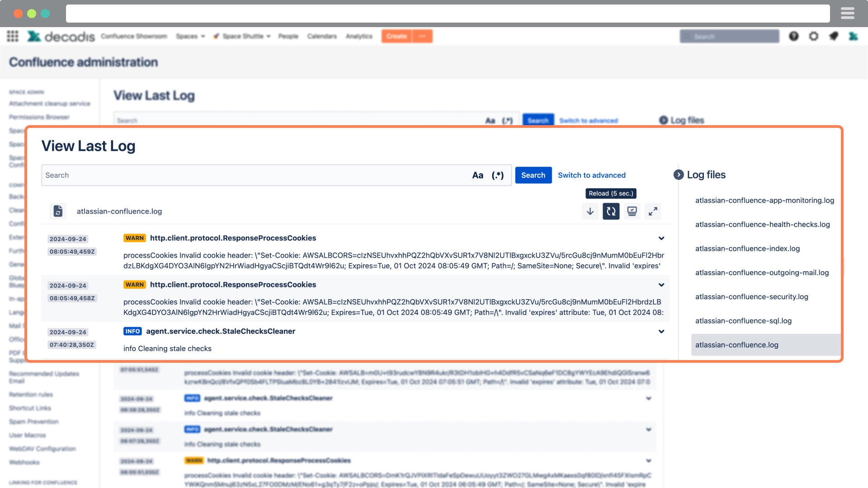Collapse the Log files panel chevron

pyautogui.click(x=678, y=174)
